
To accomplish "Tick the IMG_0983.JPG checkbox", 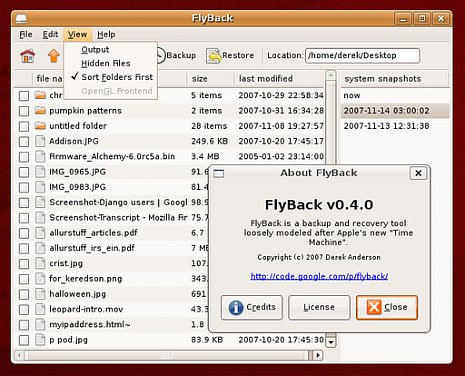I will 24,187.
